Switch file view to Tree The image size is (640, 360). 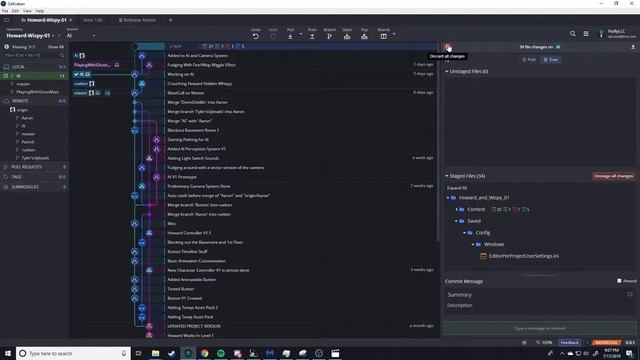pyautogui.click(x=551, y=60)
